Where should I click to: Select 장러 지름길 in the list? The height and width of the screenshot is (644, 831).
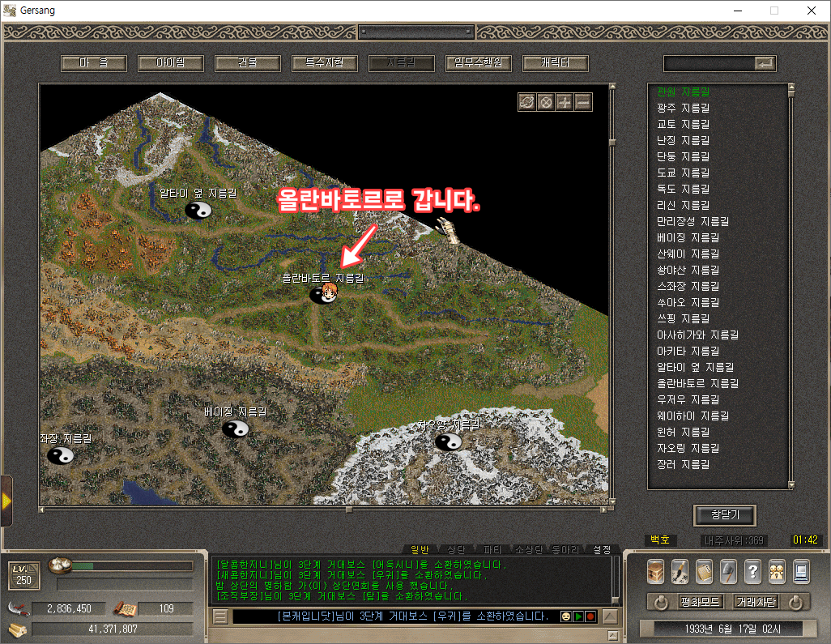tap(683, 465)
